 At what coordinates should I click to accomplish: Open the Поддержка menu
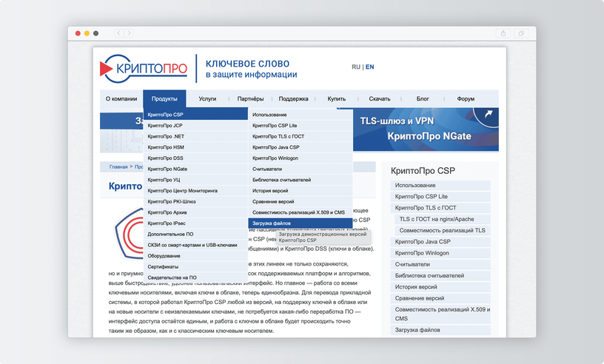pyautogui.click(x=294, y=98)
